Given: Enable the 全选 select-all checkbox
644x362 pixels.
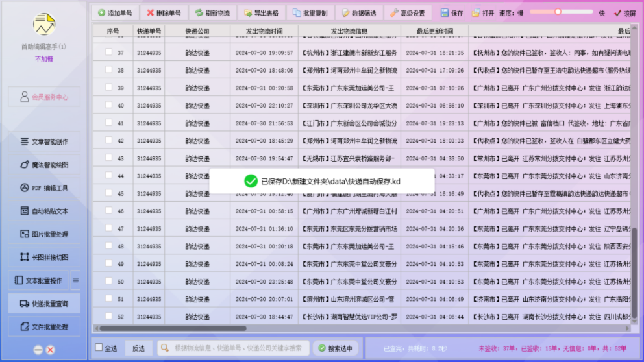Looking at the screenshot, I should coord(99,348).
